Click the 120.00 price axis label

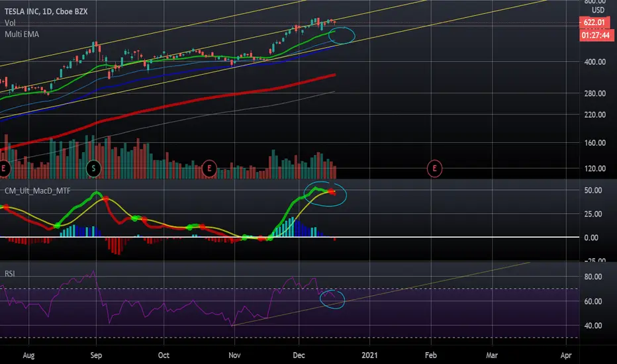[594, 168]
